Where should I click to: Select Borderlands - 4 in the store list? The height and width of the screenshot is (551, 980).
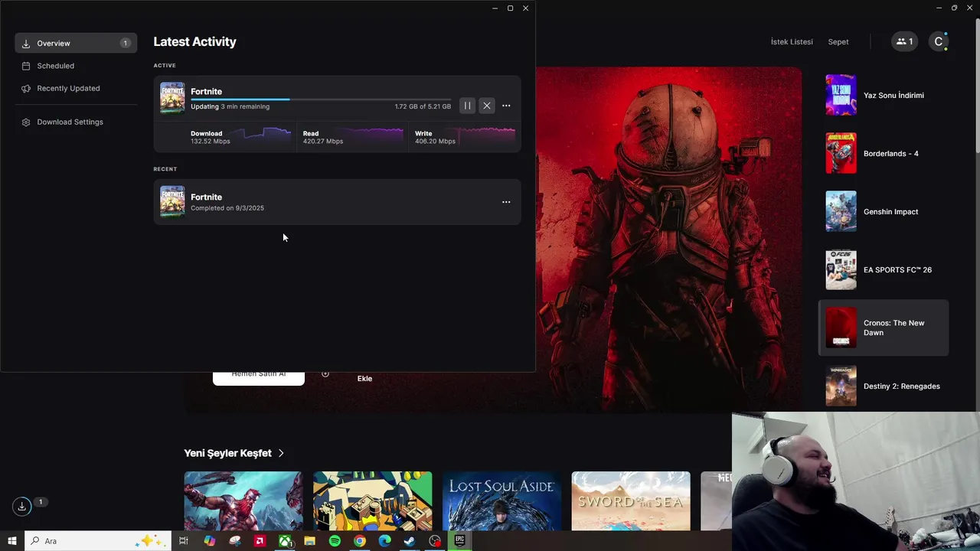point(884,153)
